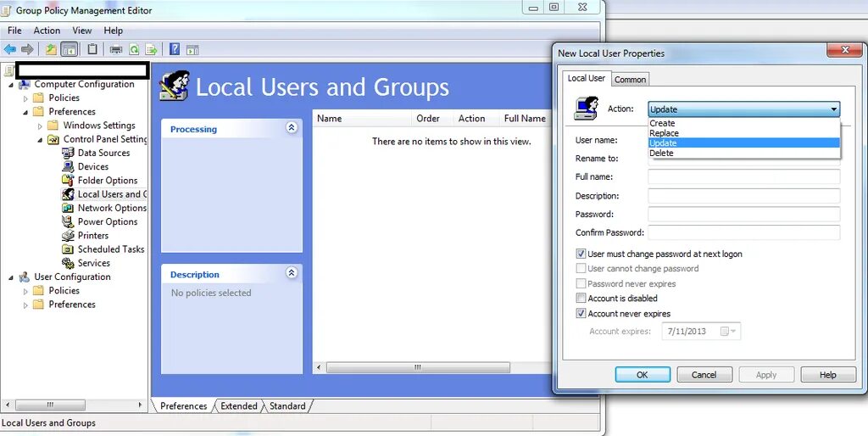Click OK in New Local User Properties
The width and height of the screenshot is (868, 436).
(x=643, y=375)
